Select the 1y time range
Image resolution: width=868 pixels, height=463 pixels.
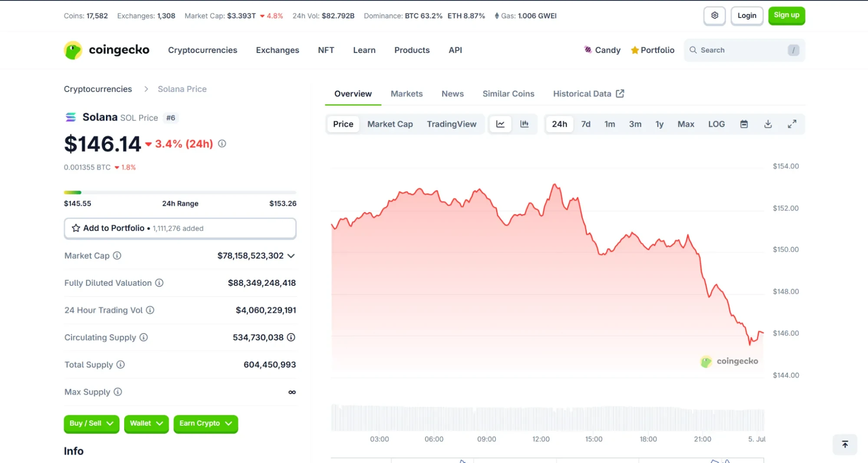click(659, 124)
